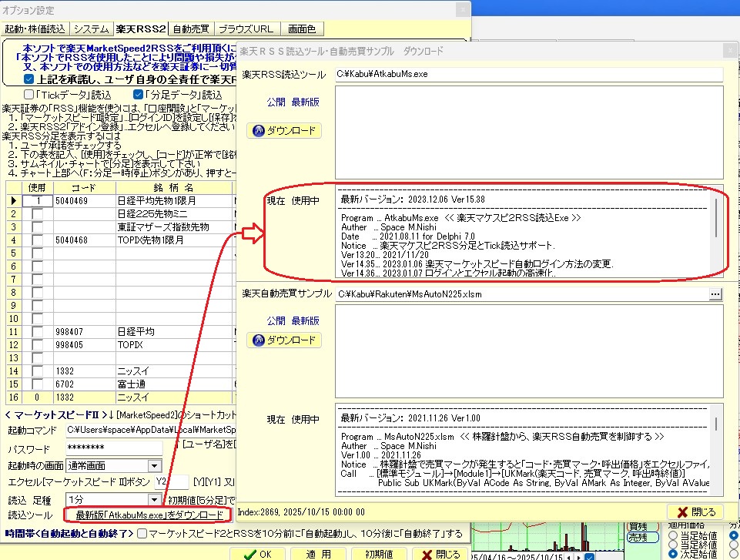This screenshot has height=560, width=740.
Task: Select the 当足始値 radio button
Action: [673, 535]
